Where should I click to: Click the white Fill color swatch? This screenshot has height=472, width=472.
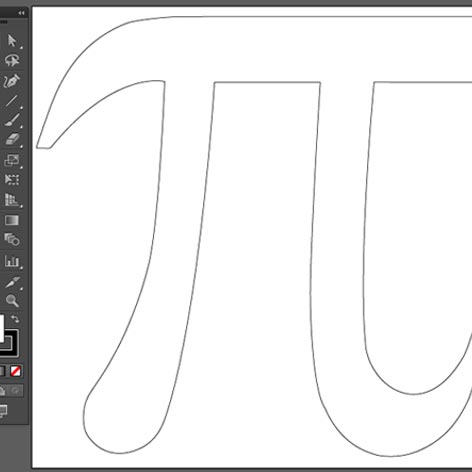click(2, 328)
